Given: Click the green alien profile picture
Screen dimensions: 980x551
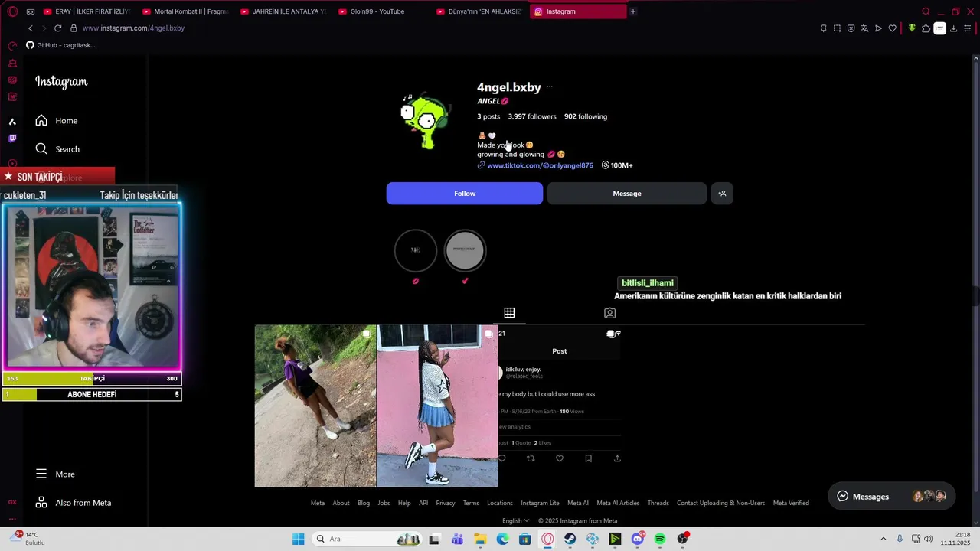Looking at the screenshot, I should point(425,121).
